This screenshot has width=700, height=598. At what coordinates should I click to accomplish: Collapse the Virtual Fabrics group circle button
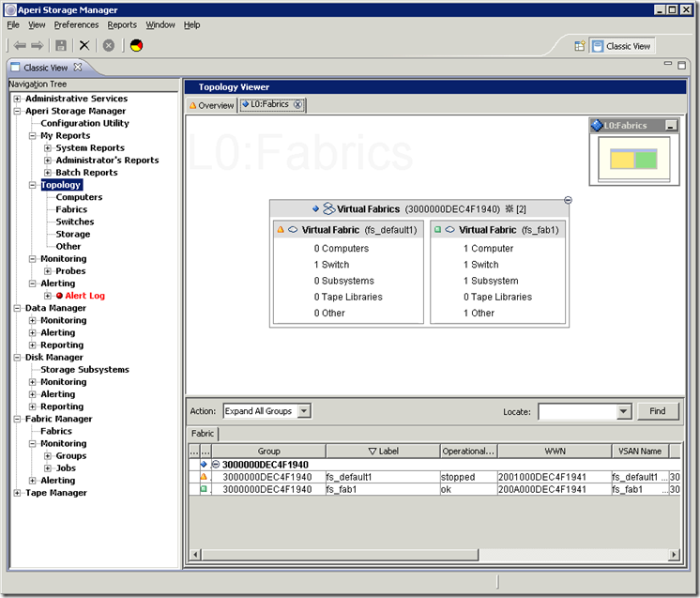pyautogui.click(x=568, y=200)
